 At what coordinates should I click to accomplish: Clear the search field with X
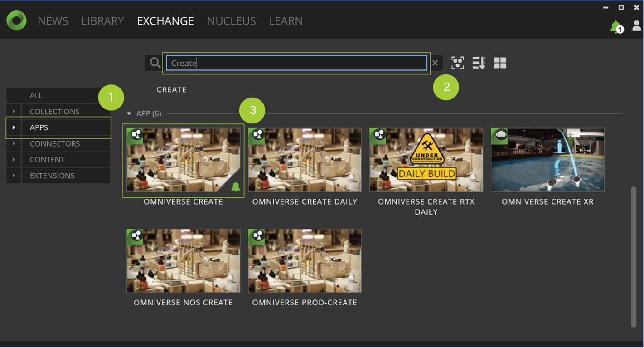coord(435,63)
